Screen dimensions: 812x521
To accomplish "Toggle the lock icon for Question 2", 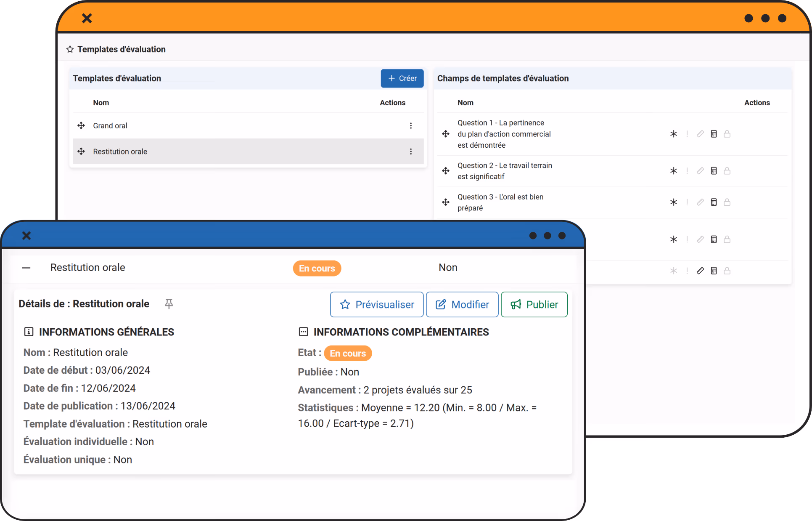I will pos(727,171).
